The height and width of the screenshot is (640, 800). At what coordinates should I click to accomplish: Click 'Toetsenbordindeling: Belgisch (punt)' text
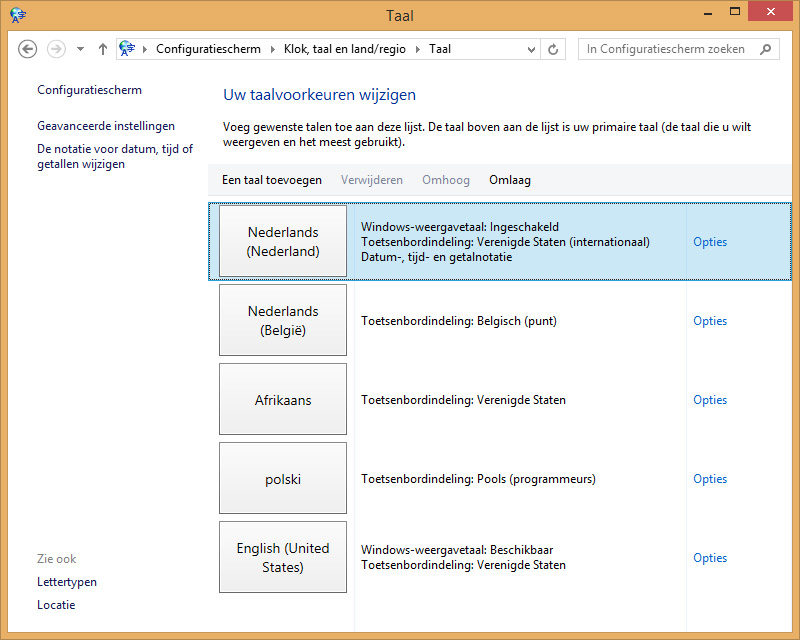(x=459, y=321)
